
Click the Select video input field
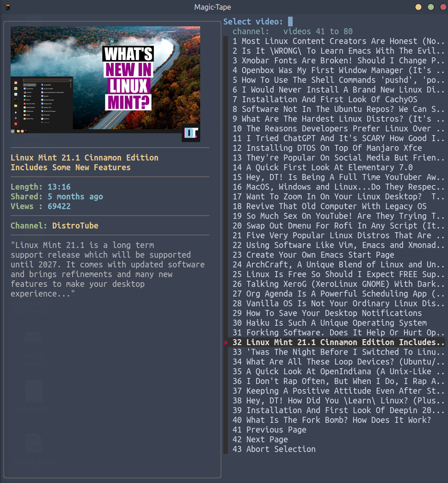pos(290,22)
